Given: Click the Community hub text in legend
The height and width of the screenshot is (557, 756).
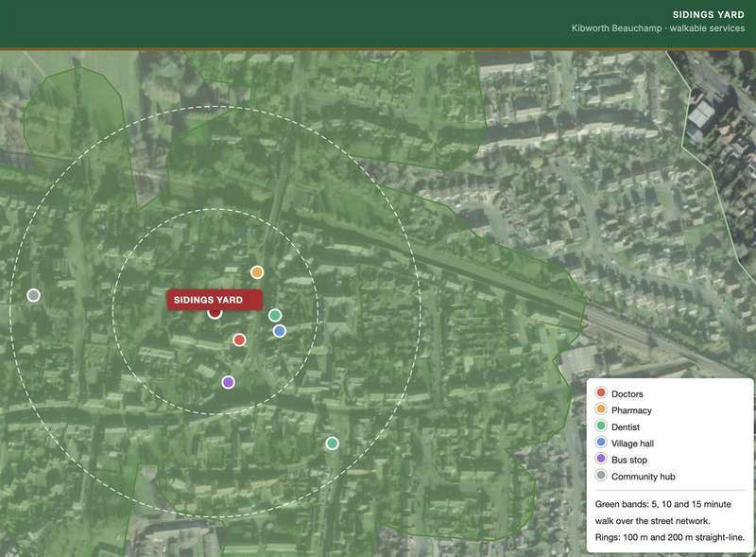Looking at the screenshot, I should (644, 477).
